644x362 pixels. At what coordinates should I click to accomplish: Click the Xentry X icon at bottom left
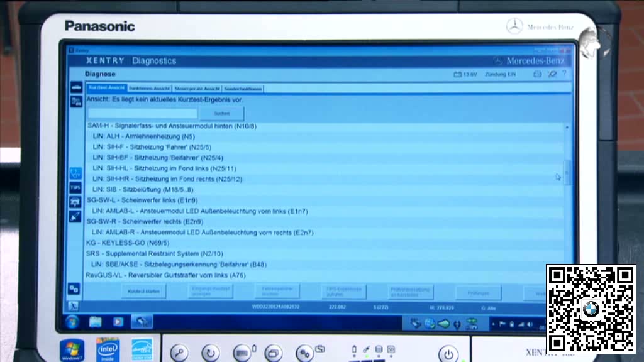tap(73, 306)
